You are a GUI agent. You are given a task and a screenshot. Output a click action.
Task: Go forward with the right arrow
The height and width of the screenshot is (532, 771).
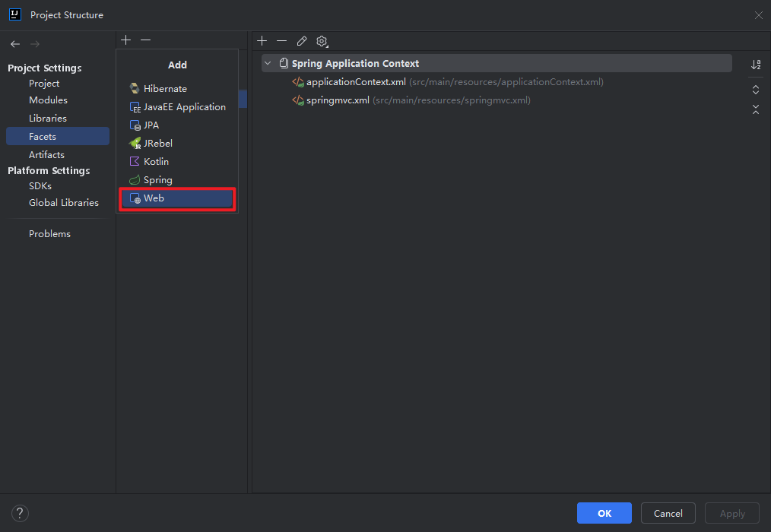(x=35, y=44)
